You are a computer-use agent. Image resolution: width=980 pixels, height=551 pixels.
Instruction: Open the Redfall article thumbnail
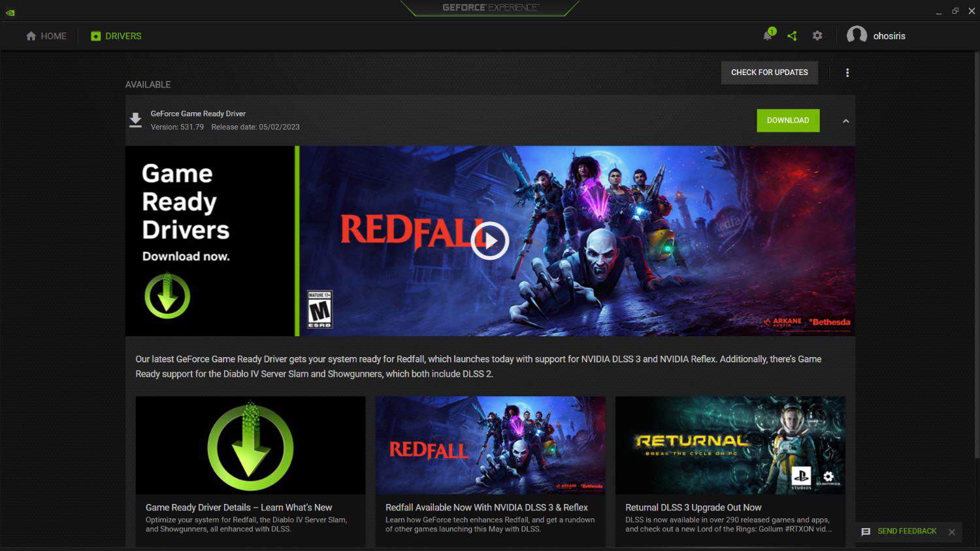point(490,445)
